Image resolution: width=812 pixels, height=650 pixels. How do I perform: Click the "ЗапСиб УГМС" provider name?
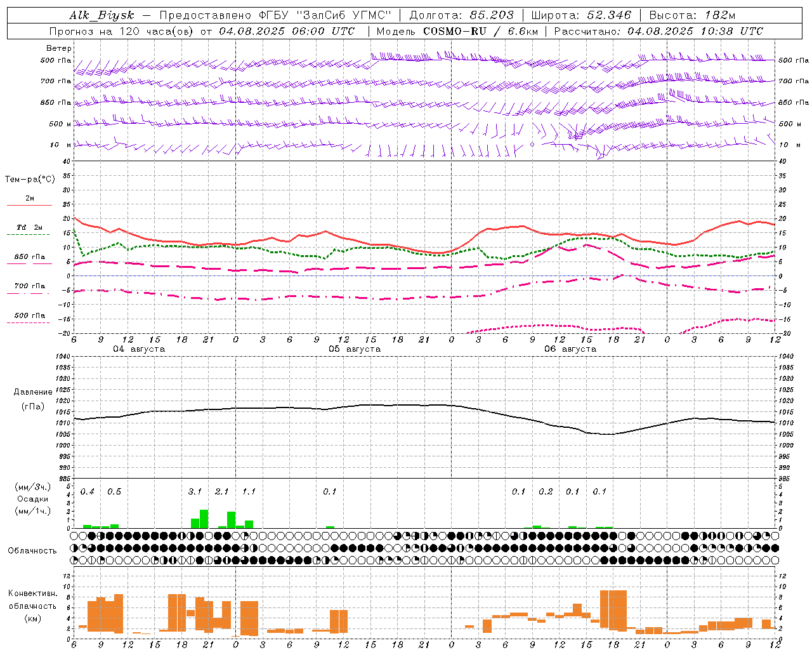click(x=344, y=15)
